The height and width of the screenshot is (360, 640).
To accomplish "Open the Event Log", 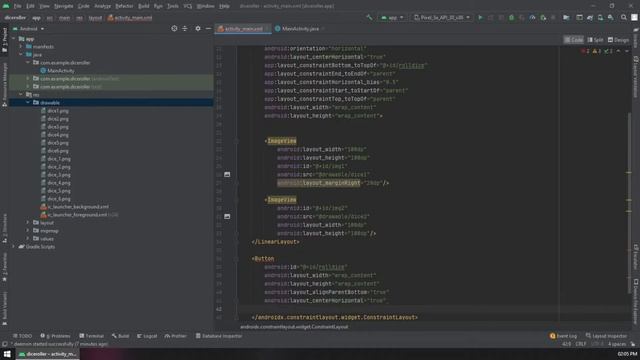I will pyautogui.click(x=563, y=336).
